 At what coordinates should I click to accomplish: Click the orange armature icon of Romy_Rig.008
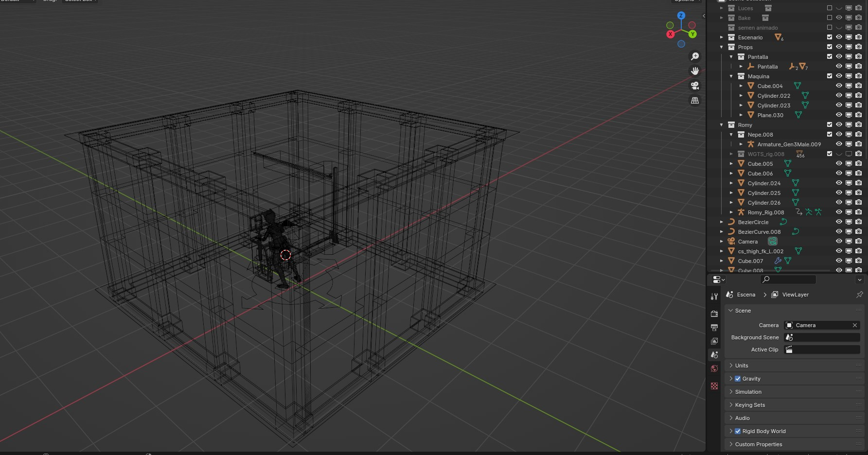pyautogui.click(x=741, y=212)
